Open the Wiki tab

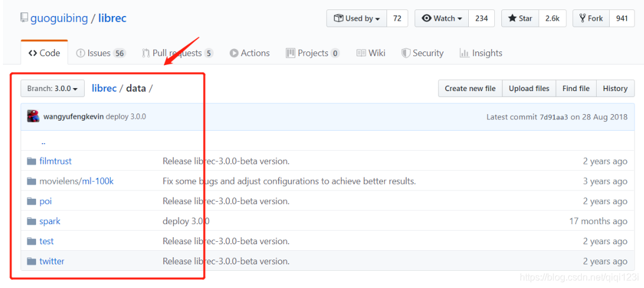(x=371, y=53)
